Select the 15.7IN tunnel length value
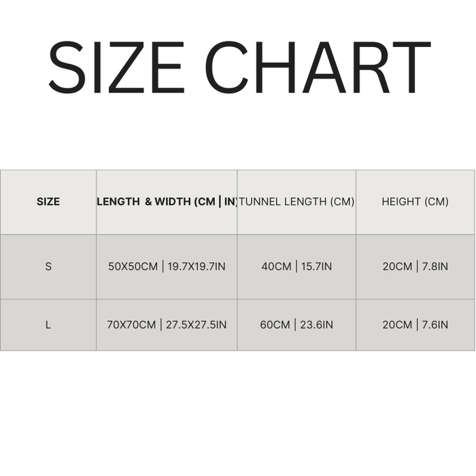The image size is (476, 476). coord(316,267)
